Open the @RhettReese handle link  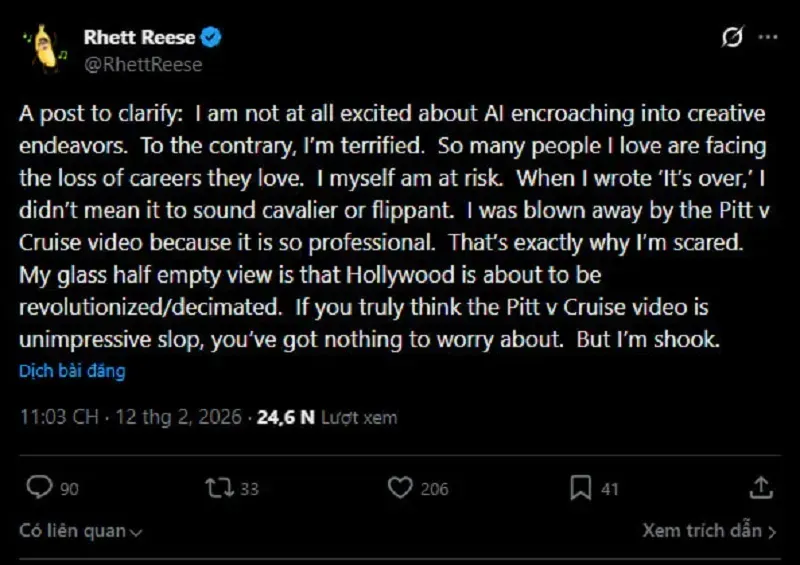coord(143,64)
